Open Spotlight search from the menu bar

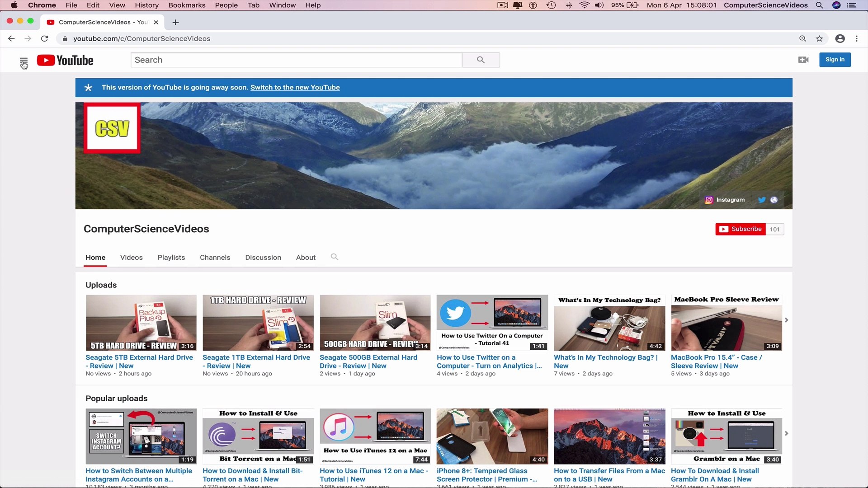(819, 5)
